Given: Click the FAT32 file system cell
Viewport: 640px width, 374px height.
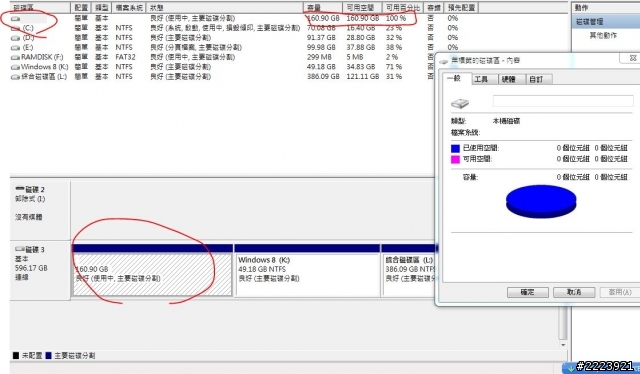Looking at the screenshot, I should tap(125, 57).
